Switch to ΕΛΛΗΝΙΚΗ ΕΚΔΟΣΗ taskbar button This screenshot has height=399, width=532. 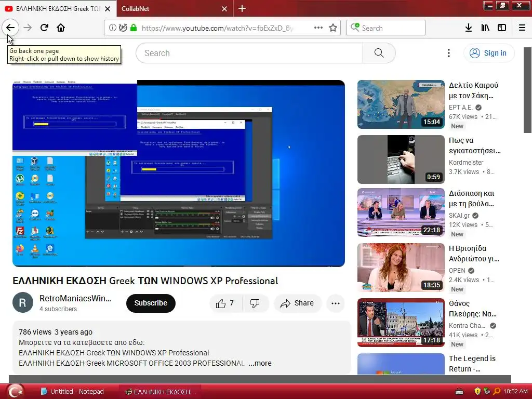click(160, 392)
